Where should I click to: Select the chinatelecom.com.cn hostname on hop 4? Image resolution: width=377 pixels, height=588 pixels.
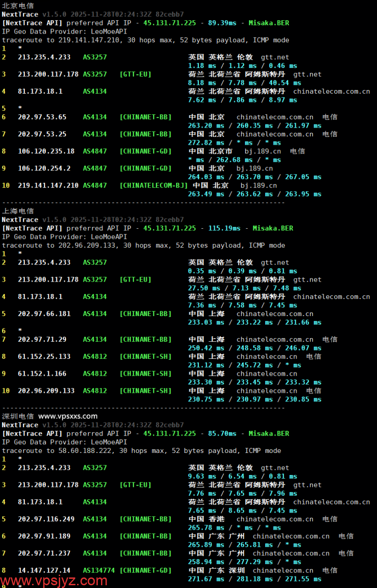coord(332,91)
